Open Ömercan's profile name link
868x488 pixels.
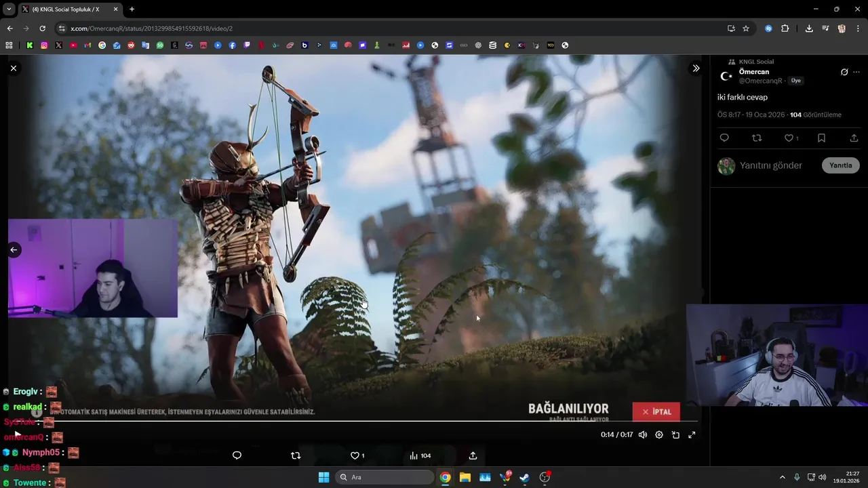click(754, 72)
